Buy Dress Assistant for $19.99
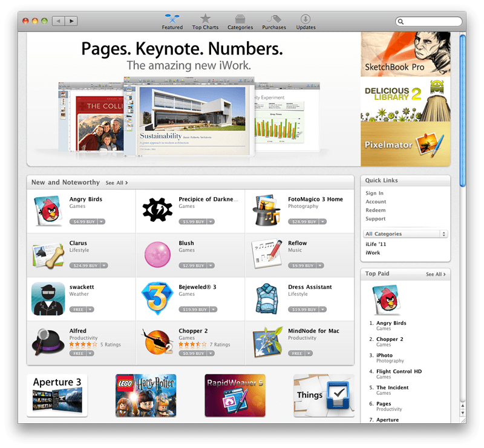Viewport: 484px width, 448px height. 304,310
